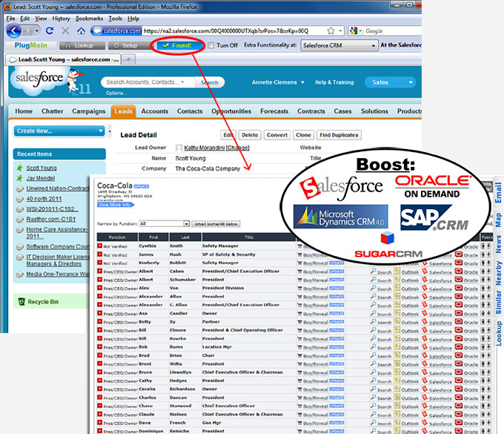Click Salesforce icon in Brent Willis row
Viewport: 504px width, 434px height.
[x=425, y=364]
